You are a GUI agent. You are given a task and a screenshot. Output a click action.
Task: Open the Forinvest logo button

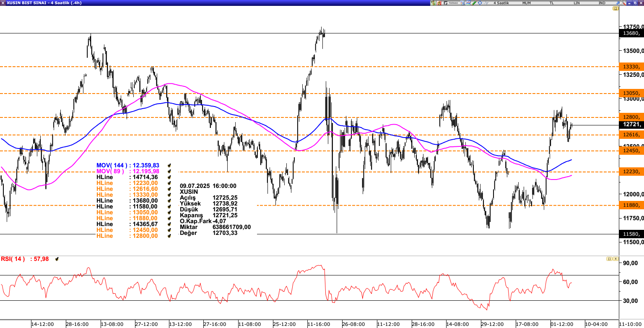451,3
